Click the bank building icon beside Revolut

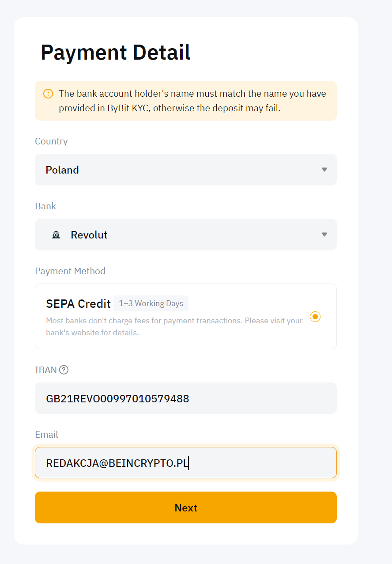point(56,235)
